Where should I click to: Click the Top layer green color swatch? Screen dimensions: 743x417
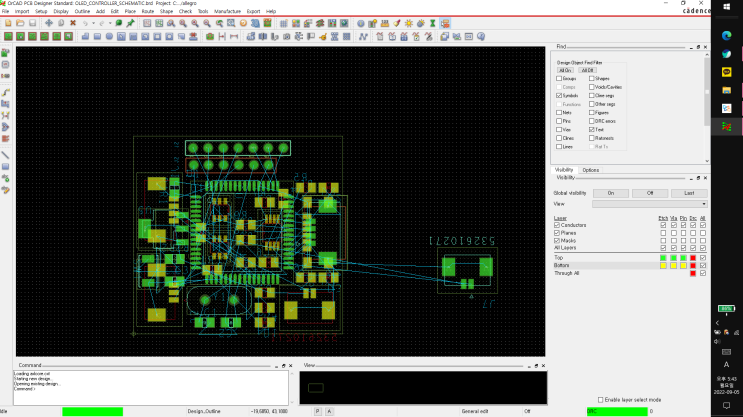click(663, 257)
